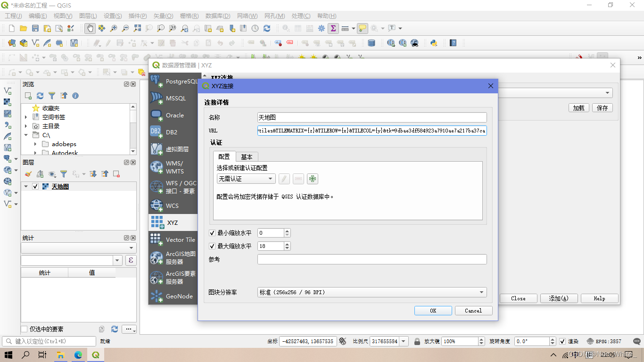Screen dimensions: 644x362
Task: Collapse the C:\ drive tree node
Action: 26,135
